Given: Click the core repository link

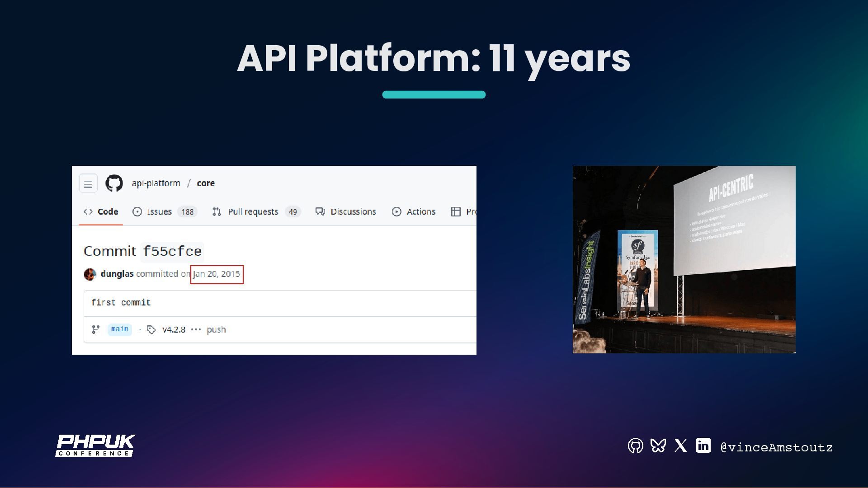Looking at the screenshot, I should (x=206, y=183).
